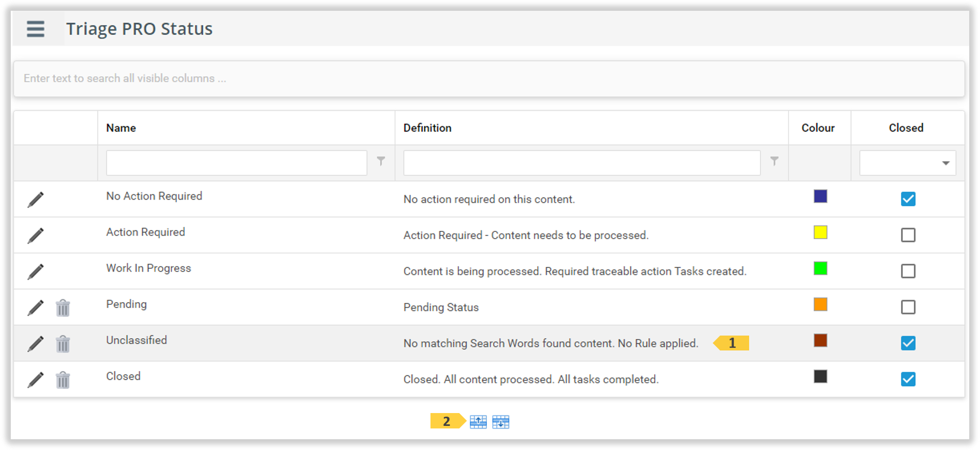The width and height of the screenshot is (980, 450).
Task: Open the hamburger navigation menu
Action: (35, 29)
